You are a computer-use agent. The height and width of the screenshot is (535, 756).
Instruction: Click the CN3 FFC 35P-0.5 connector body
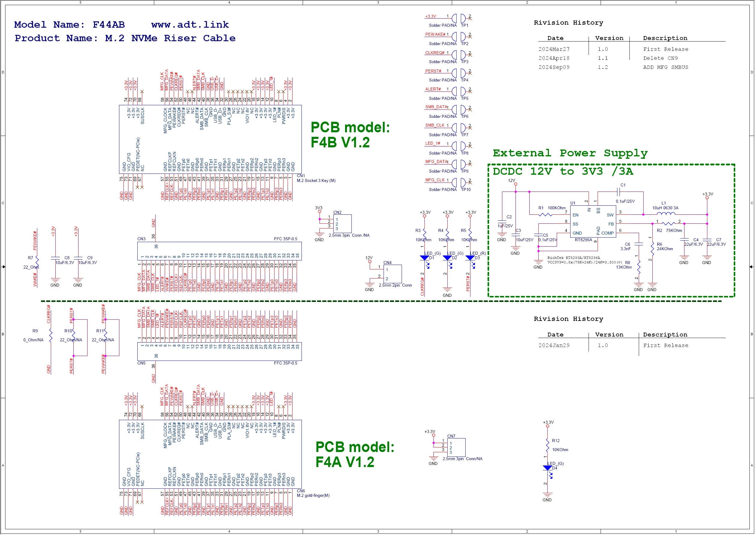pyautogui.click(x=220, y=252)
